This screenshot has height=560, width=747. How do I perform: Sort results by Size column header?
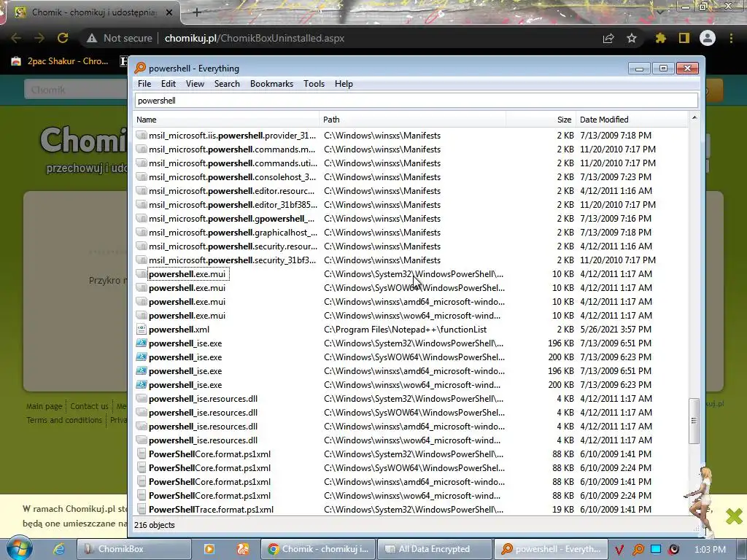(541, 120)
